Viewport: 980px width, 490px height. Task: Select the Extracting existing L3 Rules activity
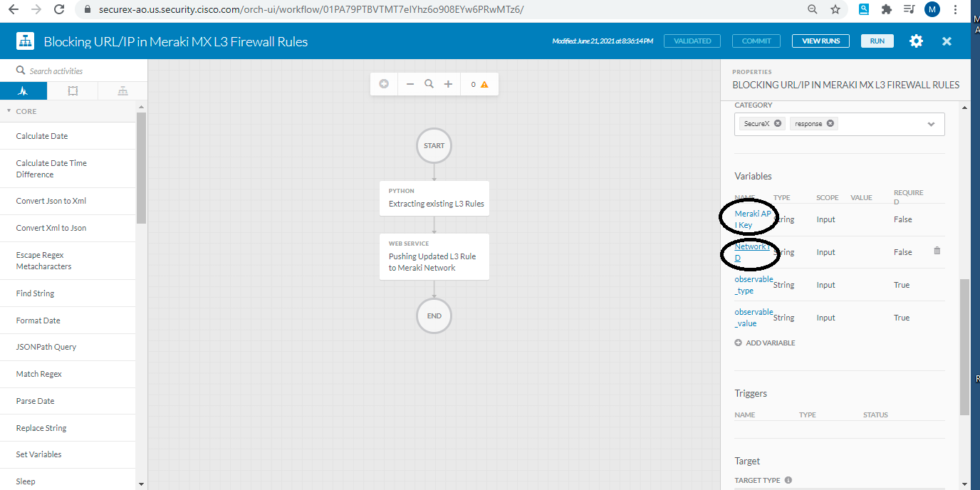[x=434, y=198]
